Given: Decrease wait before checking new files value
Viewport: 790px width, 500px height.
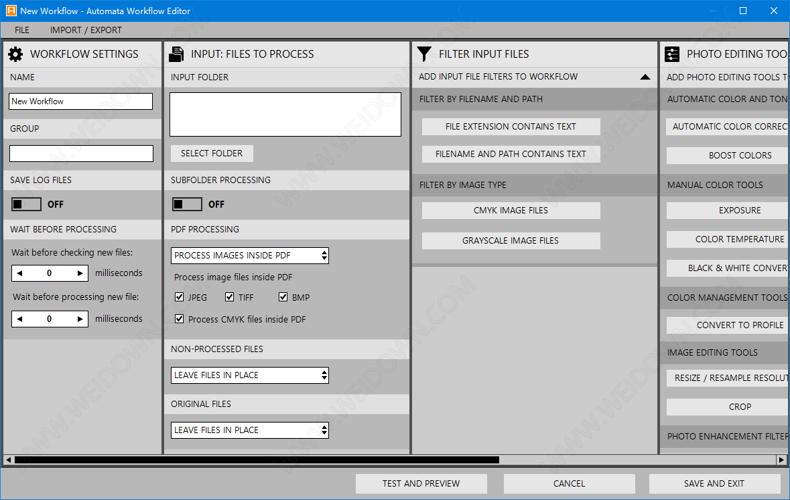Looking at the screenshot, I should [20, 273].
